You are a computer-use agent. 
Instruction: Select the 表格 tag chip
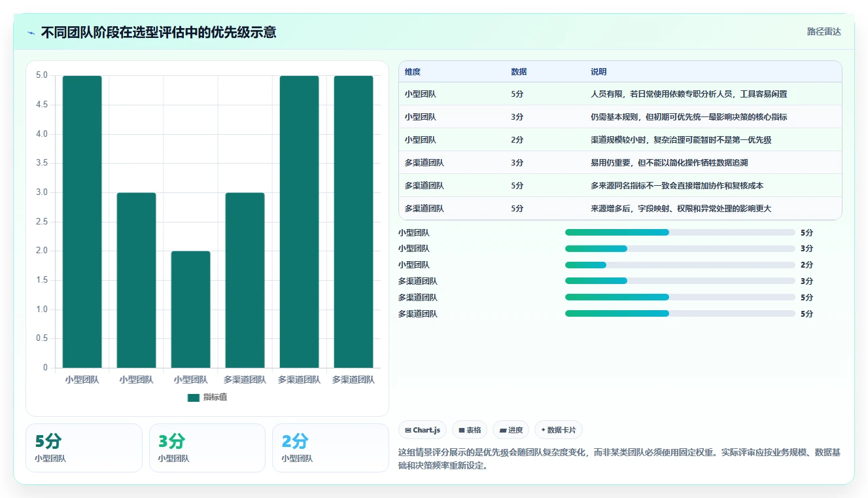pos(470,430)
